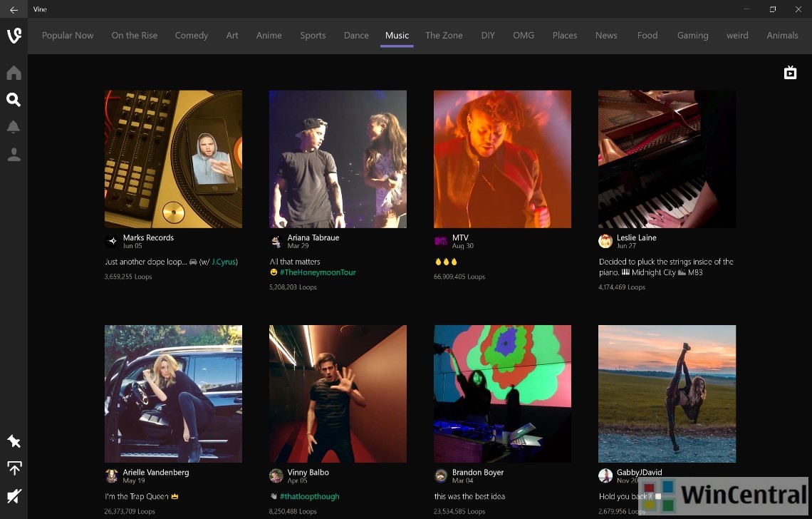Open Brandon Boyer avatar icon

click(441, 476)
